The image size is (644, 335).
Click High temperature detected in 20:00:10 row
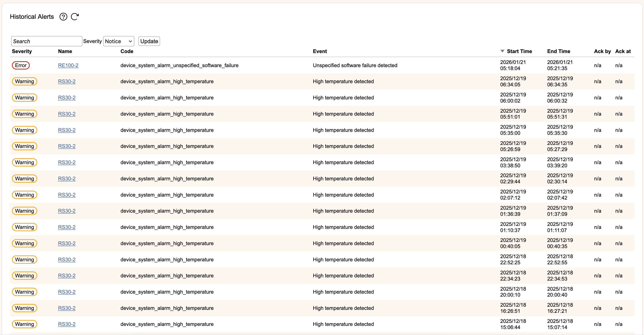click(343, 292)
